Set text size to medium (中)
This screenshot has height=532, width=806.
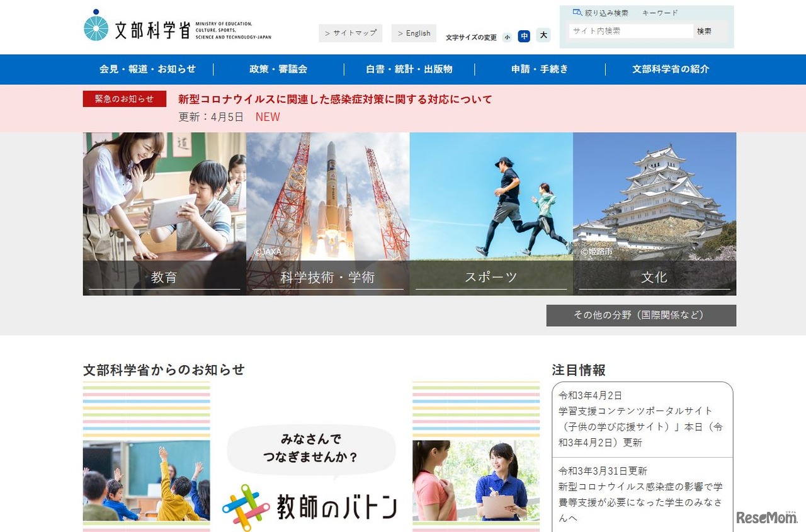pos(524,37)
